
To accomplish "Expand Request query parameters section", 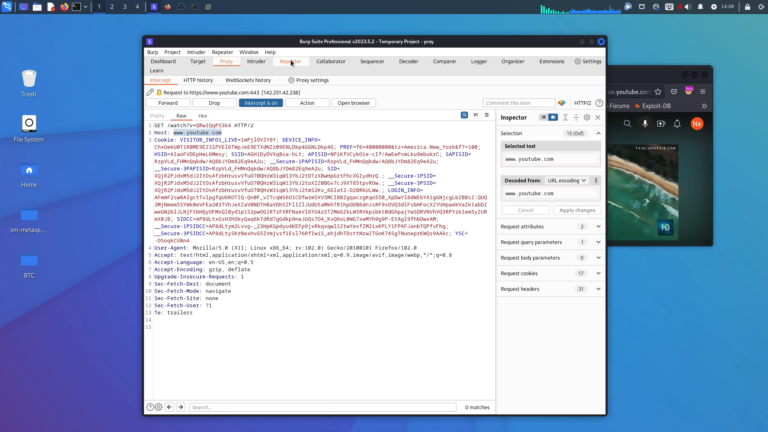I will coord(599,242).
